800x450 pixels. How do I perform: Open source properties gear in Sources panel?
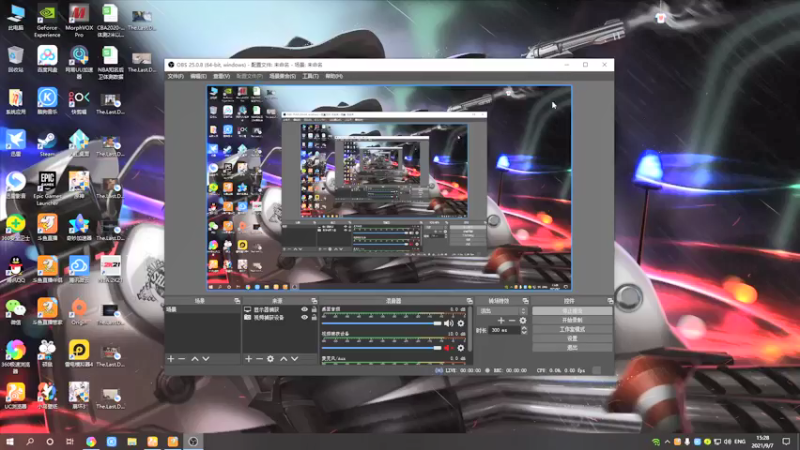(270, 359)
